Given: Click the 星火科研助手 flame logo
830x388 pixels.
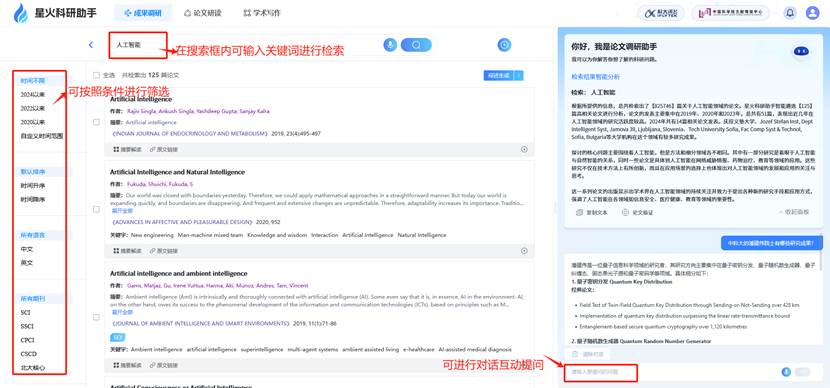Looking at the screenshot, I should pyautogui.click(x=21, y=13).
